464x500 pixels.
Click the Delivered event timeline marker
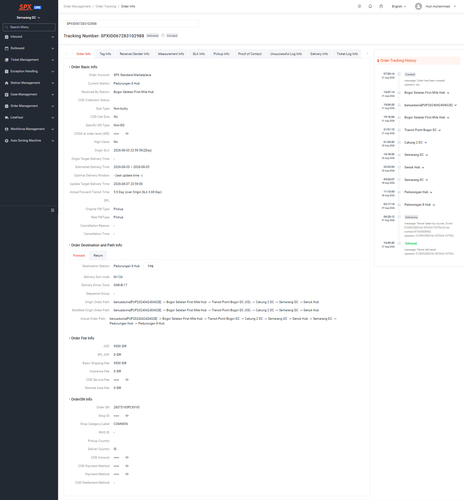[x=399, y=243]
